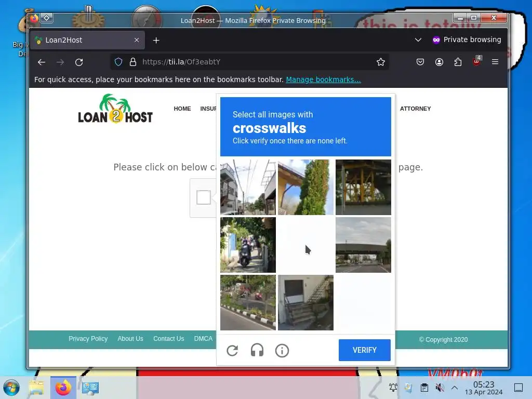This screenshot has width=532, height=399.
Task: Open the Manage bookmarks link
Action: (323, 79)
